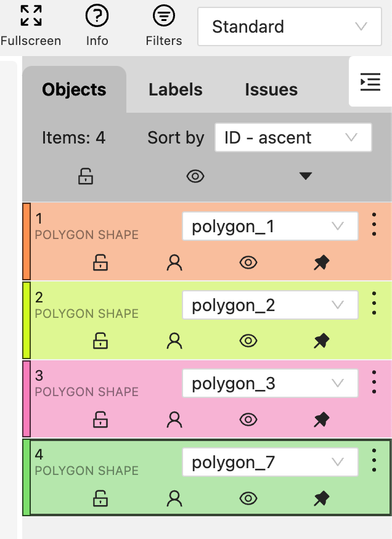This screenshot has height=539, width=392.
Task: Expand all objects with the header arrow
Action: point(306,177)
